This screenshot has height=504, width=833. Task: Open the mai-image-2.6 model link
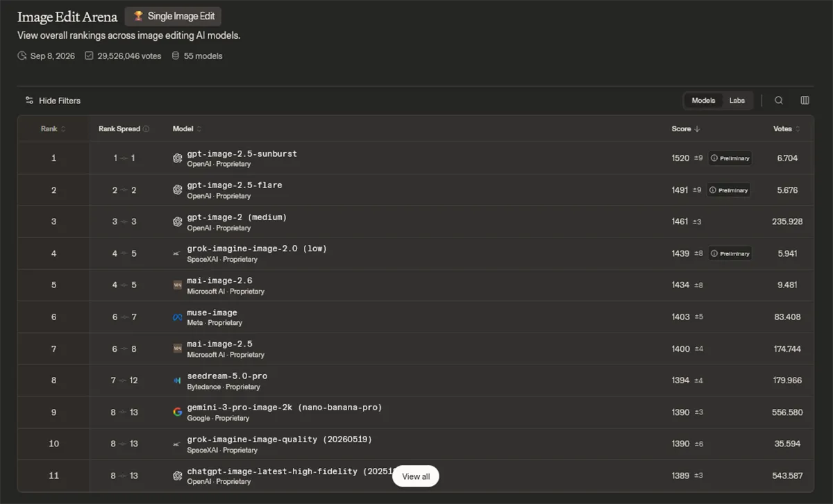pyautogui.click(x=219, y=280)
